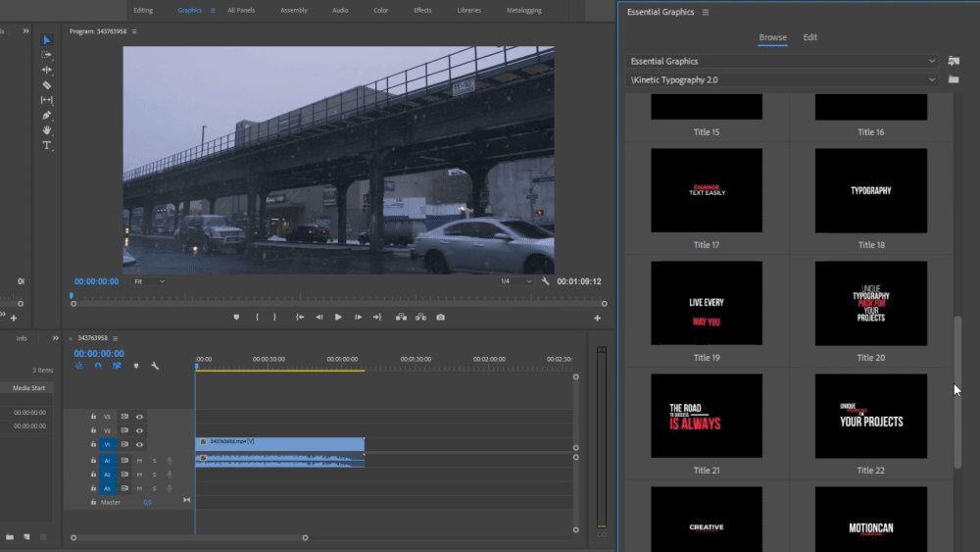Select the Ripple Edit tool
The height and width of the screenshot is (552, 980).
(x=47, y=70)
